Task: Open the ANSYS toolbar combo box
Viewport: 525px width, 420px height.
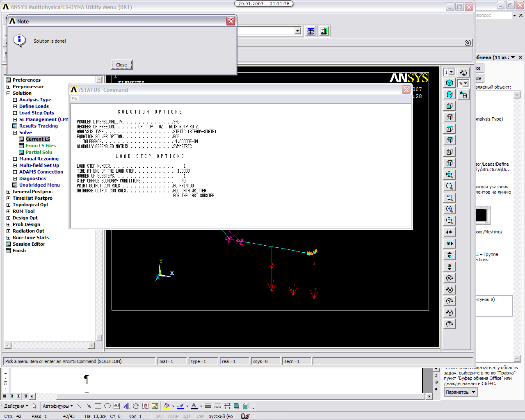Action: click(x=298, y=31)
